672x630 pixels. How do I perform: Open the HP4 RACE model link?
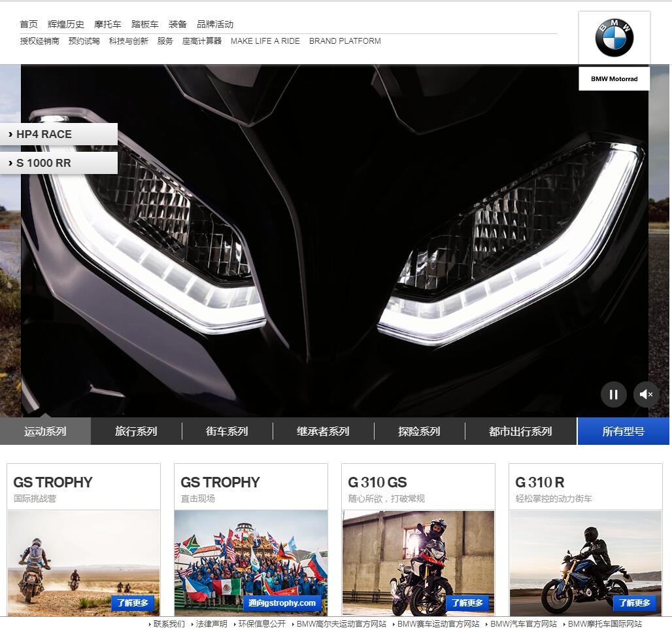(x=59, y=134)
